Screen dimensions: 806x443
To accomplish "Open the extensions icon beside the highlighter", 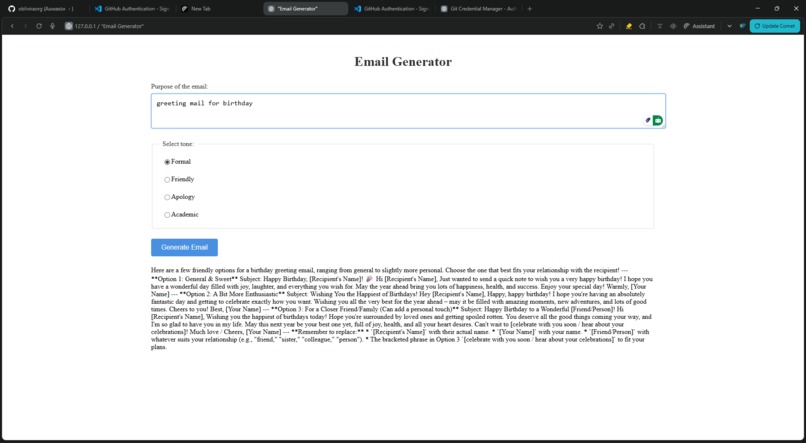I will click(642, 26).
